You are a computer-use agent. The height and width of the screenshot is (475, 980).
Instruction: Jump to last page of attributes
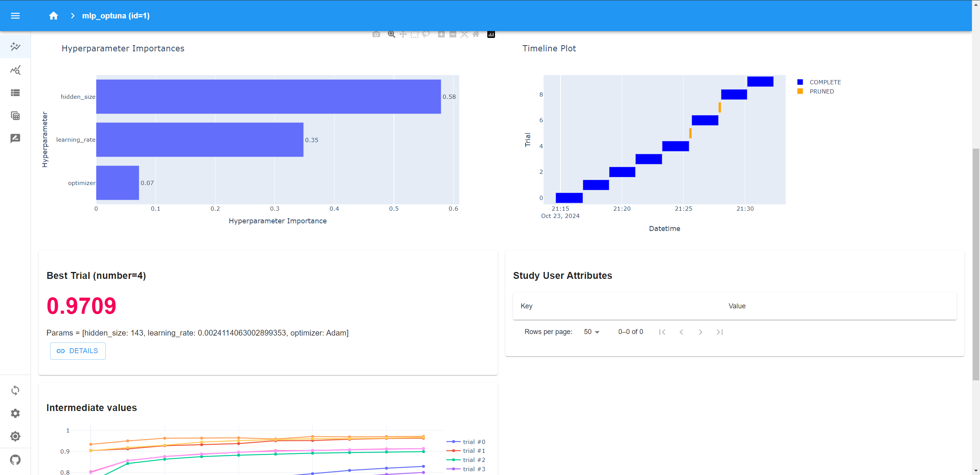719,332
